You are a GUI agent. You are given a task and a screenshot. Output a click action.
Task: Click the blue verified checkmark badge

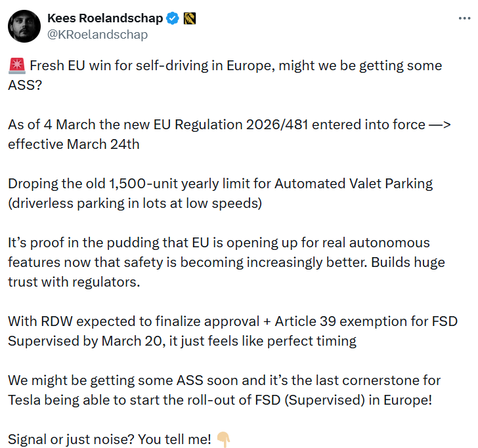coord(173,18)
